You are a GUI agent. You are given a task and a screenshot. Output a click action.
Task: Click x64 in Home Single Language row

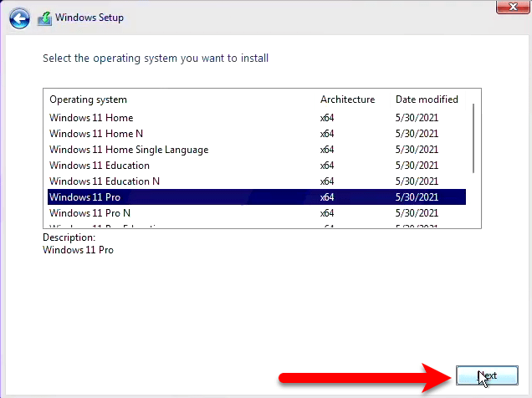click(x=327, y=150)
